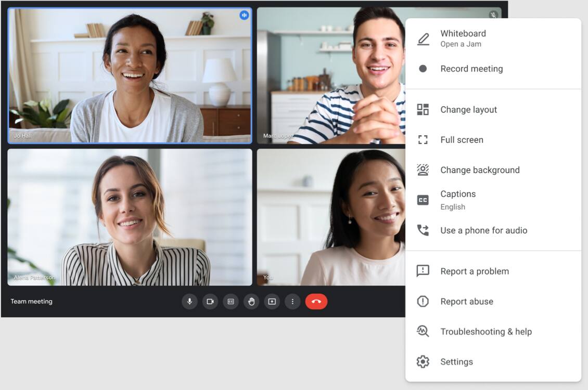Viewport: 588px width, 390px height.
Task: Click the Use a phone for audio icon
Action: (423, 230)
